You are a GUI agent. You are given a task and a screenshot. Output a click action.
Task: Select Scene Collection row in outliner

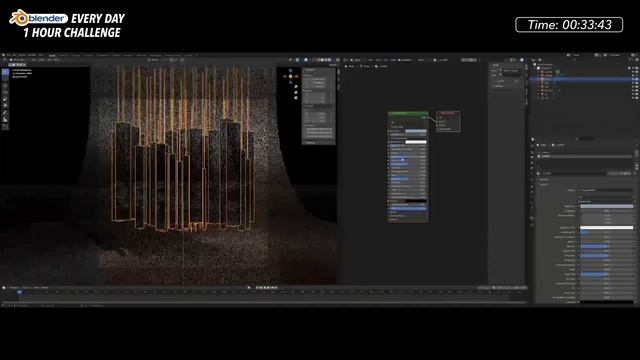[545, 65]
